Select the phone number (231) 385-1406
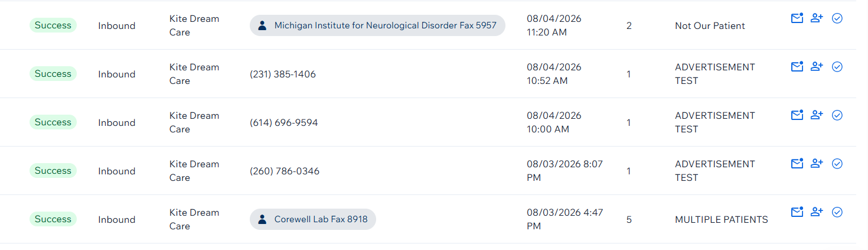Screen dimensions: 868x250 tap(283, 74)
